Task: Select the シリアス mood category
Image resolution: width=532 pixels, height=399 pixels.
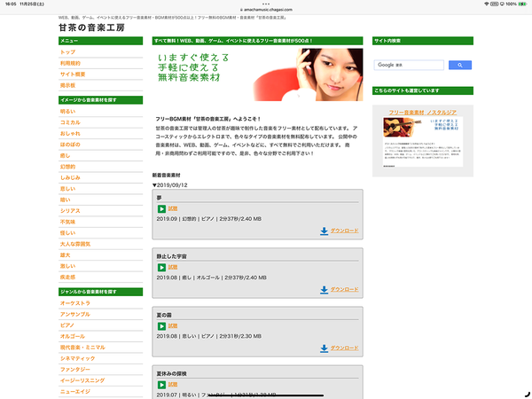Action: pos(70,211)
